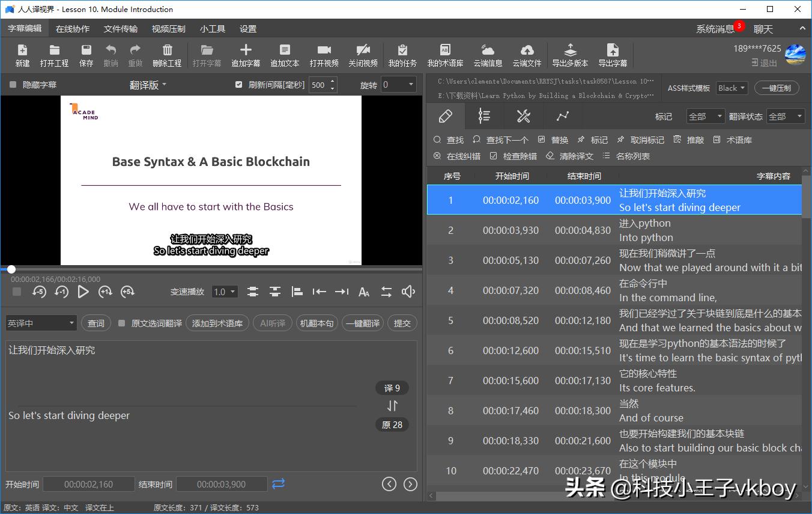Open the 变速播放 speed dropdown
812x514 pixels.
225,292
